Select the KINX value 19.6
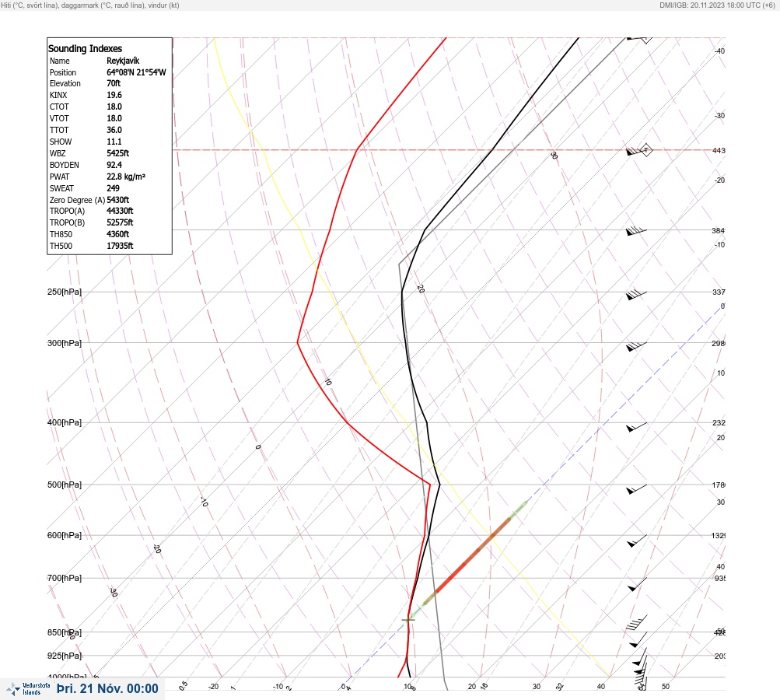The image size is (780, 700). [114, 95]
